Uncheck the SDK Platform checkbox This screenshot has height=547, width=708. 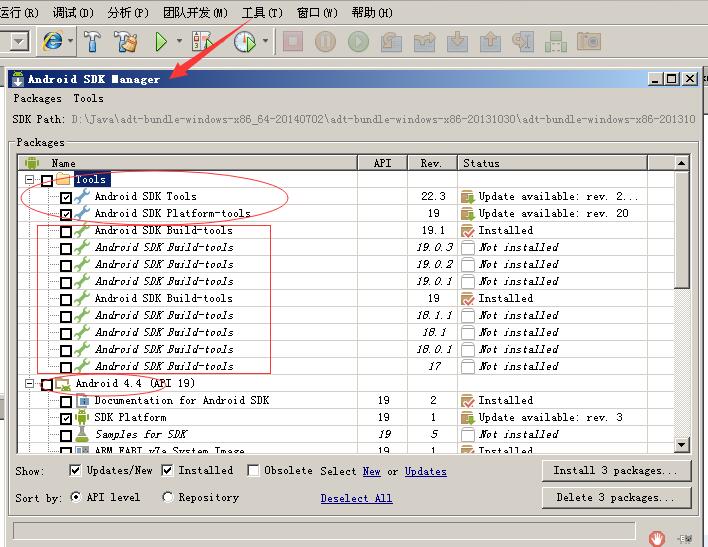[66, 418]
